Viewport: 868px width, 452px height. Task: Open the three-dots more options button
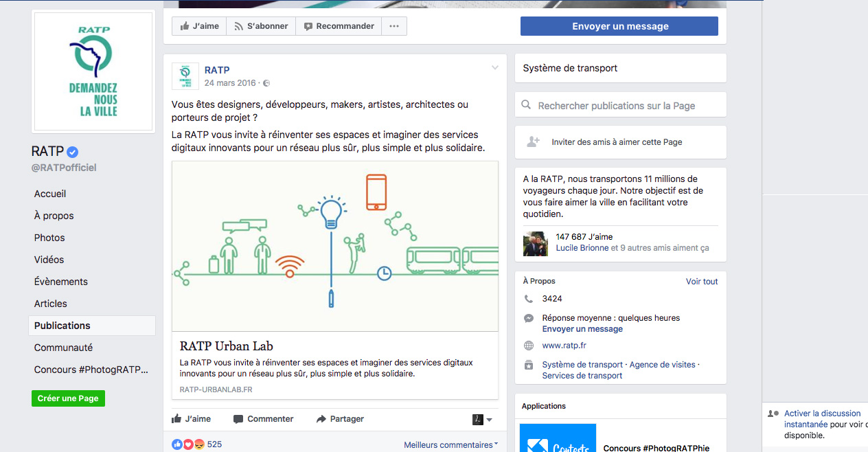click(x=394, y=26)
